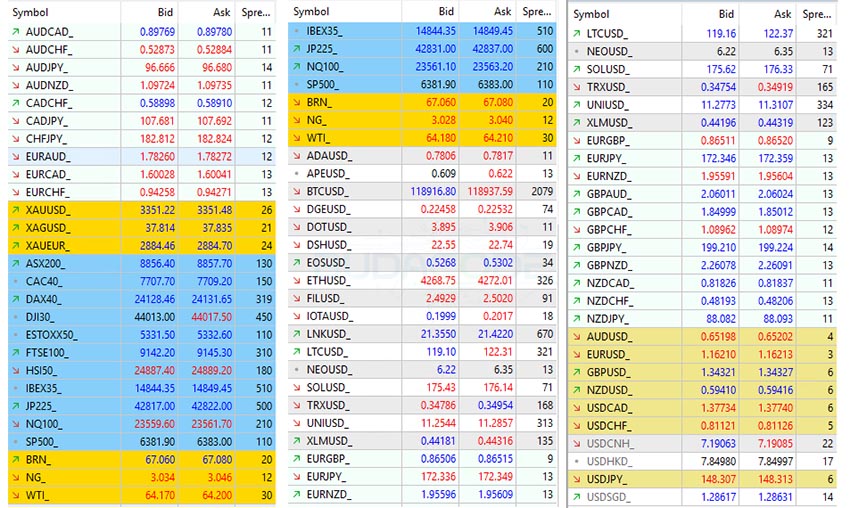Select the USDCNH_ symbol name
Screen dimensions: 850x508
(610, 444)
